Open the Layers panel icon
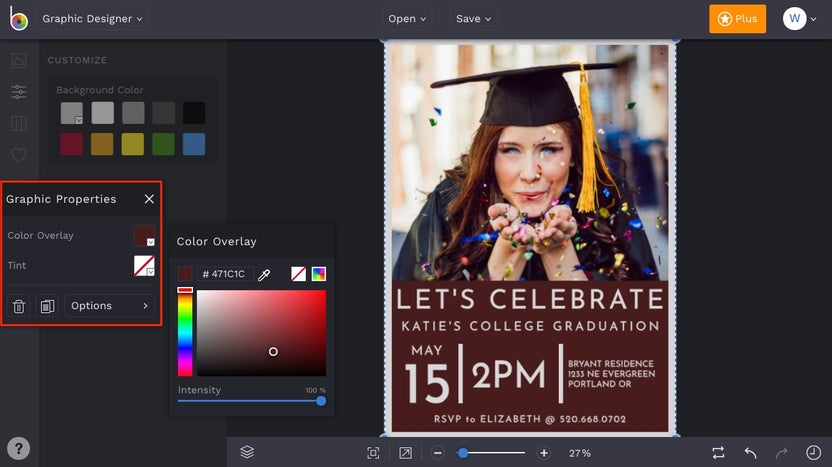The width and height of the screenshot is (832, 467). pyautogui.click(x=247, y=452)
